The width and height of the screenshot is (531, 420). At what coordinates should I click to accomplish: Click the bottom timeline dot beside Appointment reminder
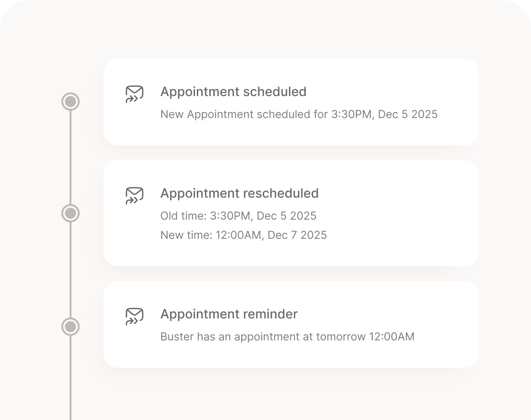[70, 327]
